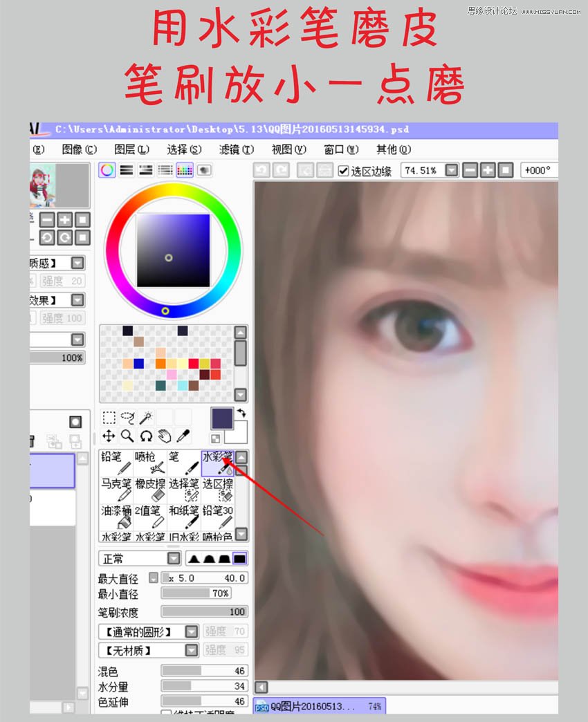588x722 pixels.
Task: Select the zoom magnifier tool
Action: [x=127, y=436]
